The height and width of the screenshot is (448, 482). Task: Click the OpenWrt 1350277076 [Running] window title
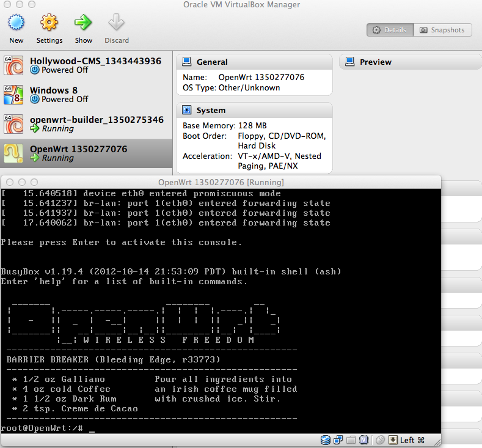pos(221,182)
